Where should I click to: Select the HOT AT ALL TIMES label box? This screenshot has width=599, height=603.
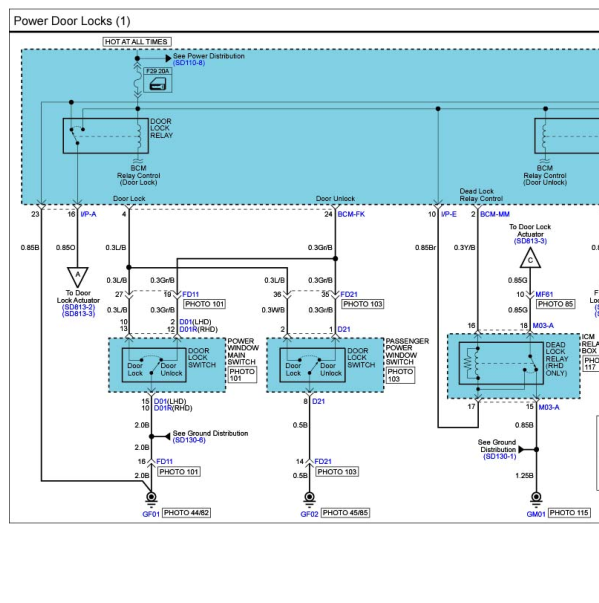click(x=137, y=42)
